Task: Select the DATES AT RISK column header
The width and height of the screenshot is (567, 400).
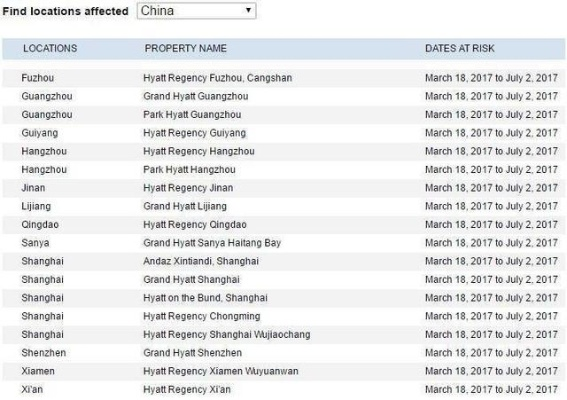Action: pyautogui.click(x=459, y=48)
